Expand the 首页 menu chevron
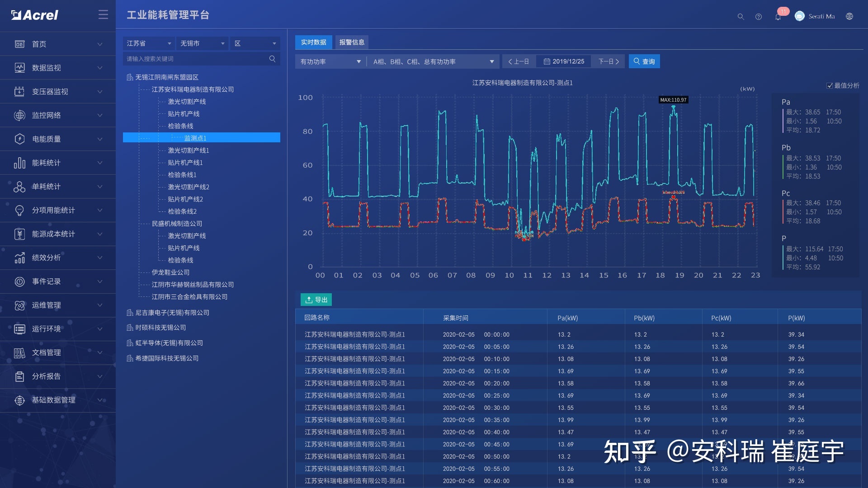Image resolution: width=868 pixels, height=488 pixels. 100,44
